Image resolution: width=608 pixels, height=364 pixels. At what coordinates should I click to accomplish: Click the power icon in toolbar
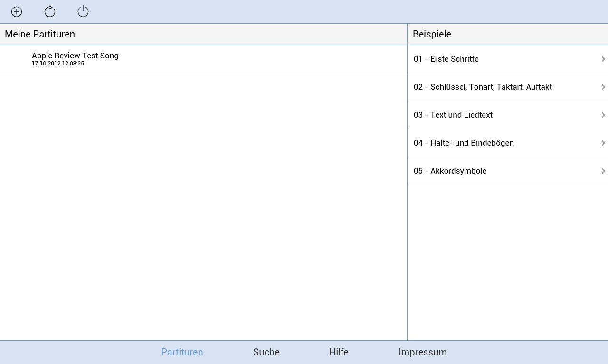[83, 11]
